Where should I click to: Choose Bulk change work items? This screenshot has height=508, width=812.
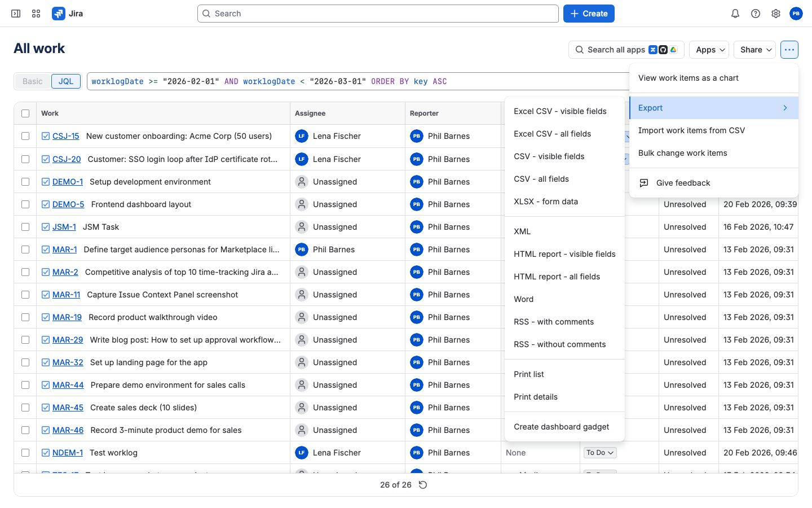[714, 153]
